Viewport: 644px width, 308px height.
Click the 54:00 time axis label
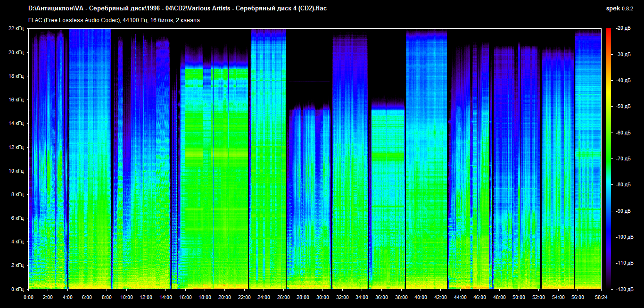(x=558, y=297)
